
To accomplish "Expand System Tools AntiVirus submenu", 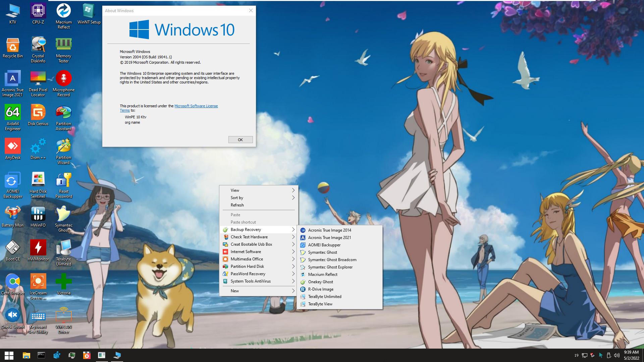I will (259, 281).
